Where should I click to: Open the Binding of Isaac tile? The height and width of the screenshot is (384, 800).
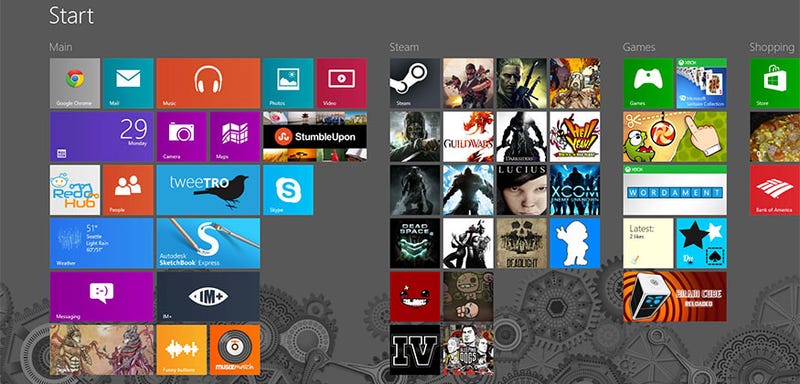click(x=468, y=297)
